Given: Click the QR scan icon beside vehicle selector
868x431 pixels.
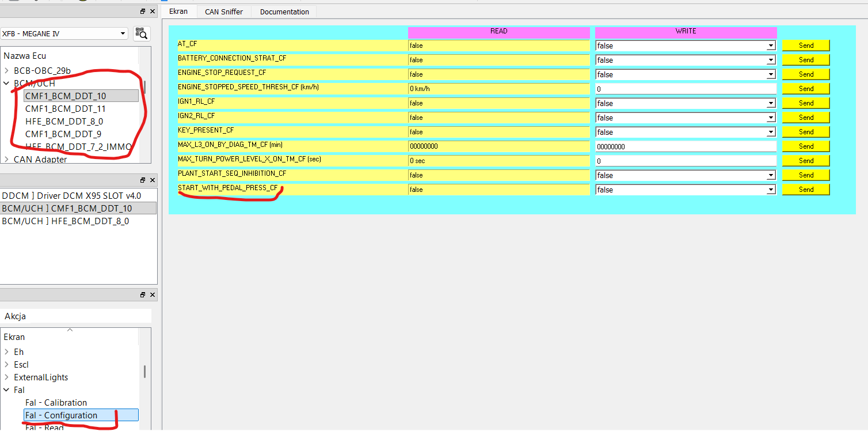Looking at the screenshot, I should click(142, 33).
